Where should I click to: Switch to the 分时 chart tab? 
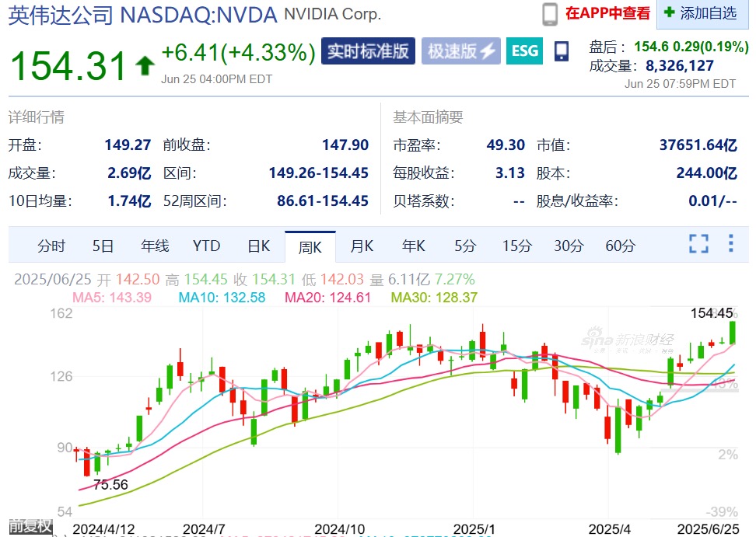51,246
